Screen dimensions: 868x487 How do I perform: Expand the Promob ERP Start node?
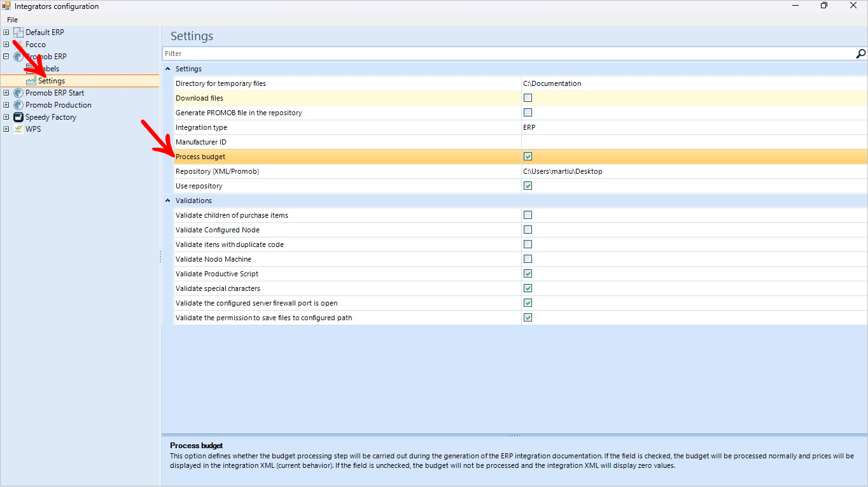pos(6,93)
